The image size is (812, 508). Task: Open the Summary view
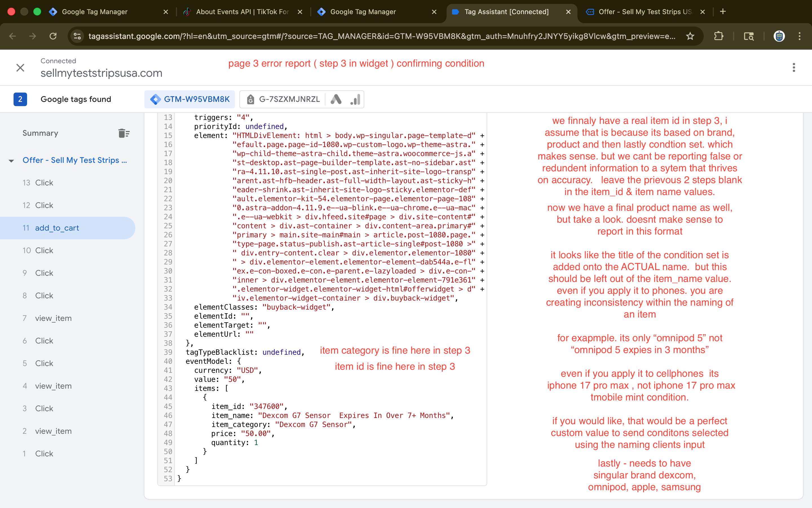coord(40,133)
